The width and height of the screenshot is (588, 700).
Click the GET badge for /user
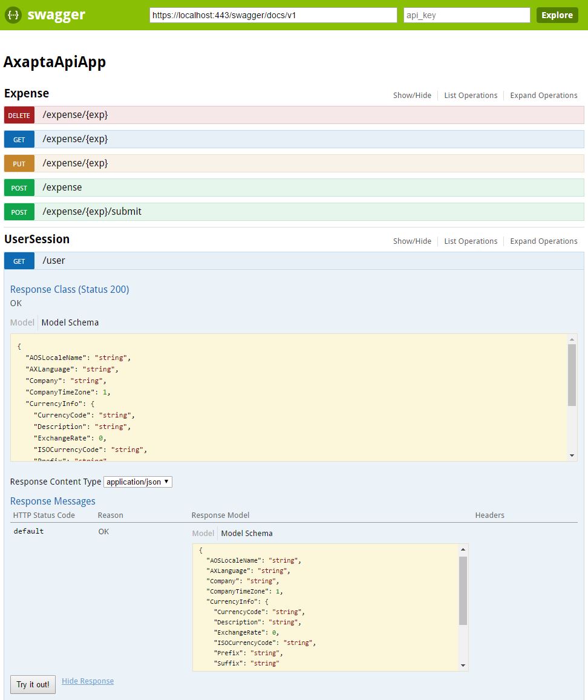(x=19, y=261)
